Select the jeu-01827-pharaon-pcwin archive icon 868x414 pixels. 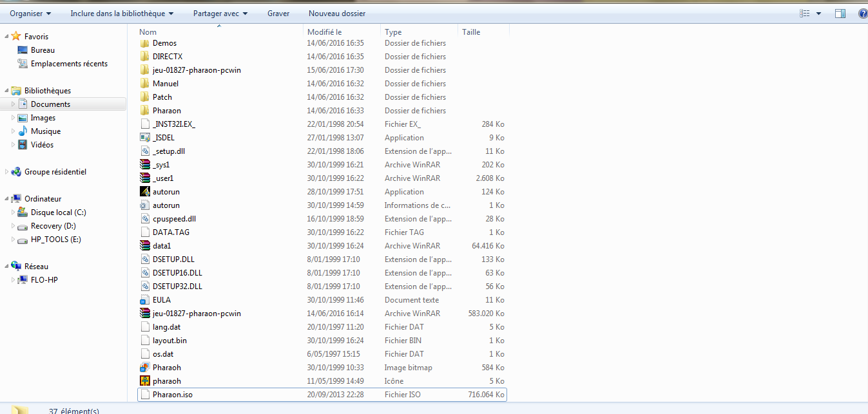tap(145, 314)
